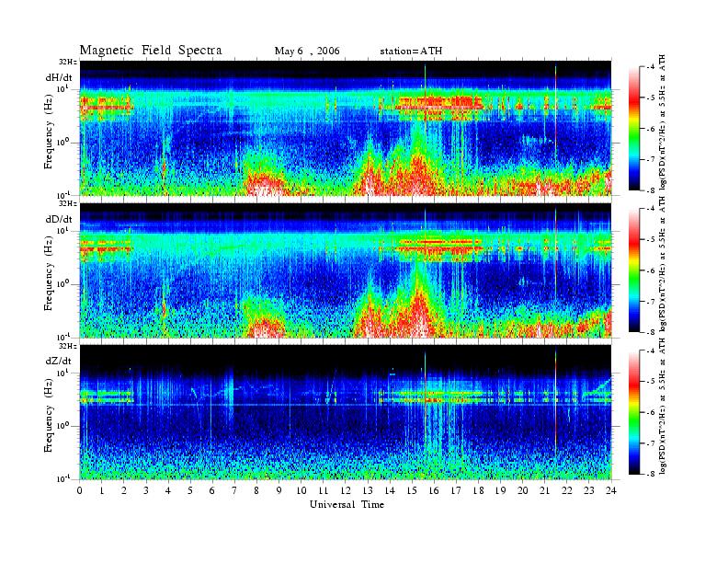
Task: Click the 'Magnetic Field Spectra' title
Action: [x=151, y=51]
